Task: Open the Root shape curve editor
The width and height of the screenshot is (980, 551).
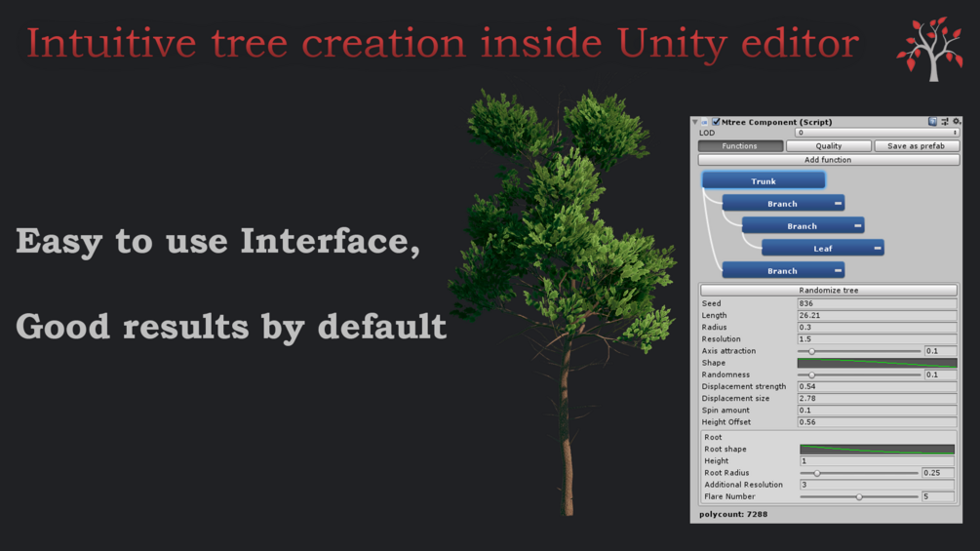Action: [877, 450]
